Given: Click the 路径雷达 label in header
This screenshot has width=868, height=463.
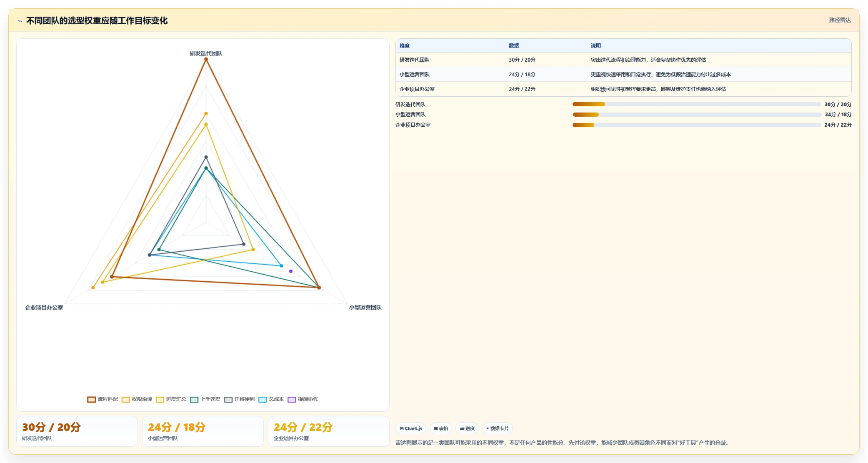Looking at the screenshot, I should point(840,20).
